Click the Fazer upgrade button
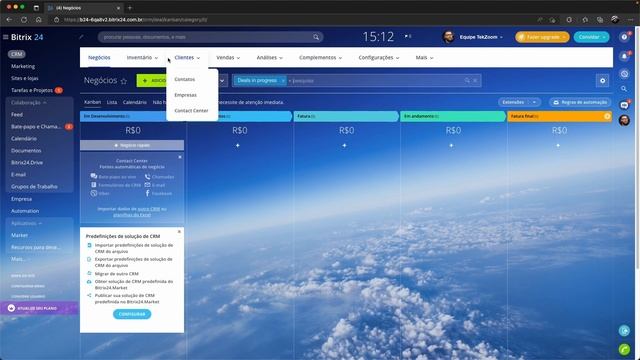640x360 pixels. 542,37
